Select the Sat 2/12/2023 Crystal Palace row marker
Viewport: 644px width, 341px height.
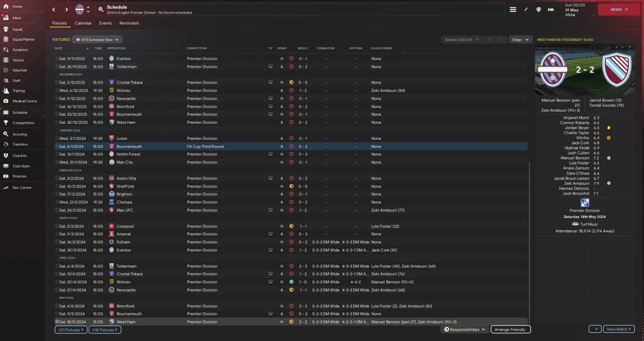click(57, 82)
